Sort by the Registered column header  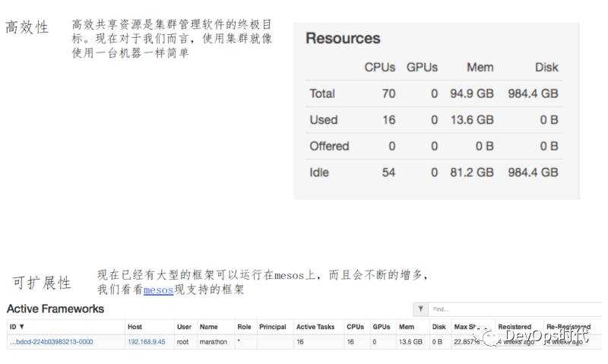coord(515,327)
